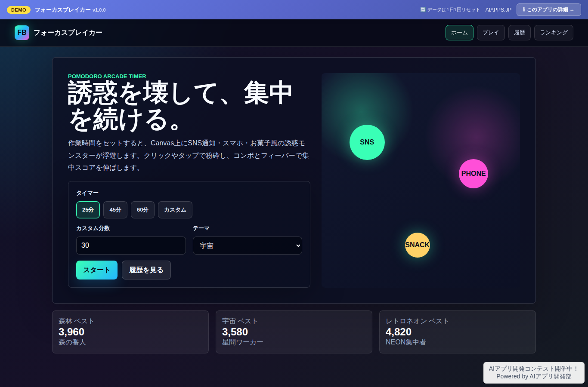Click the 森の番人 name text

[x=72, y=342]
